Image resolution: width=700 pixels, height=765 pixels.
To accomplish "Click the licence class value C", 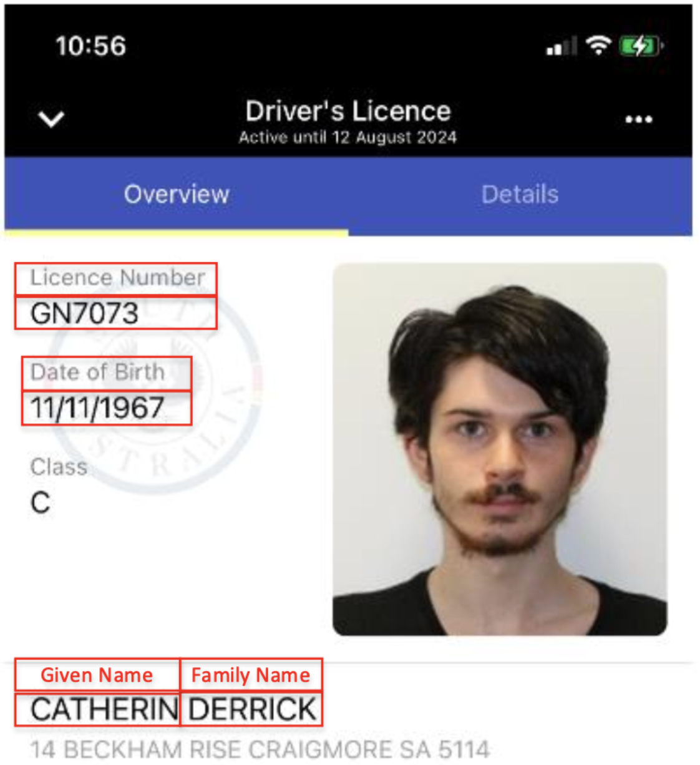I will click(x=41, y=503).
